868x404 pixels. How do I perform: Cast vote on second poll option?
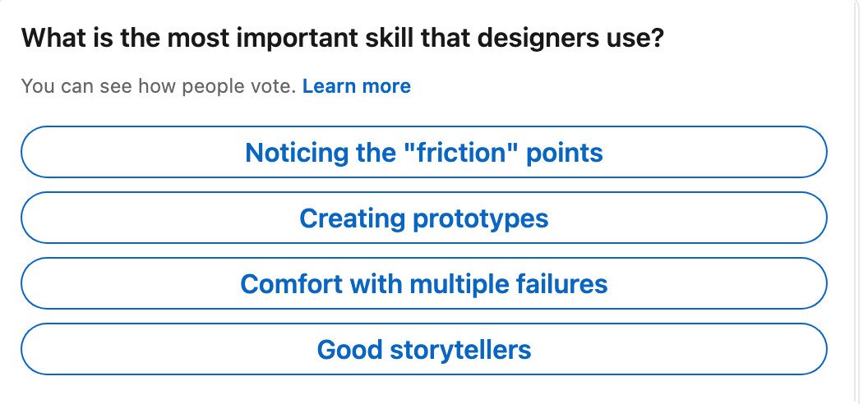(423, 218)
